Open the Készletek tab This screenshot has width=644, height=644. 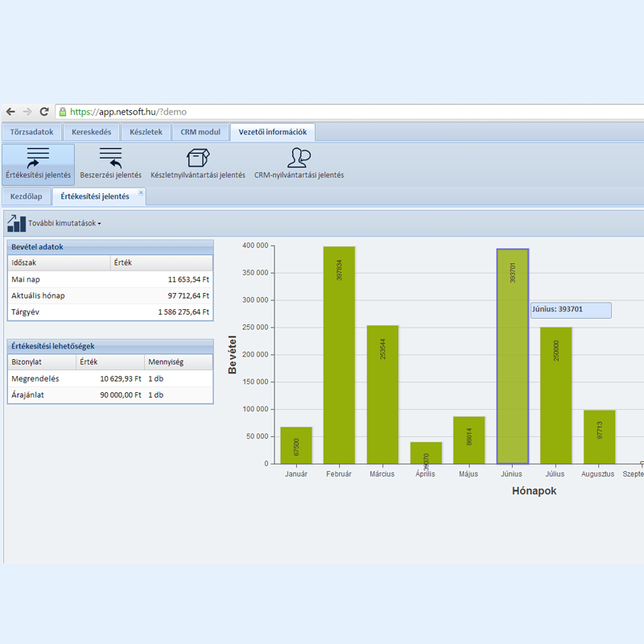[146, 132]
